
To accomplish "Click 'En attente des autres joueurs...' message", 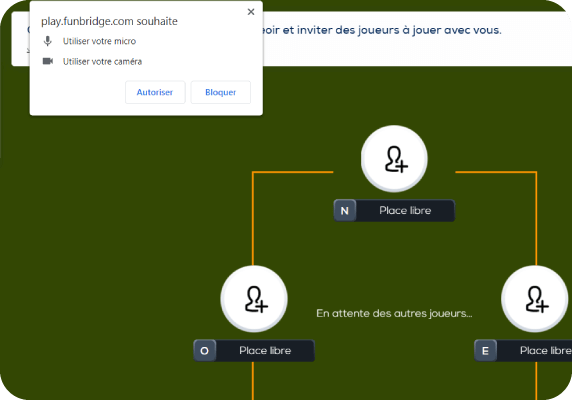I will click(394, 313).
